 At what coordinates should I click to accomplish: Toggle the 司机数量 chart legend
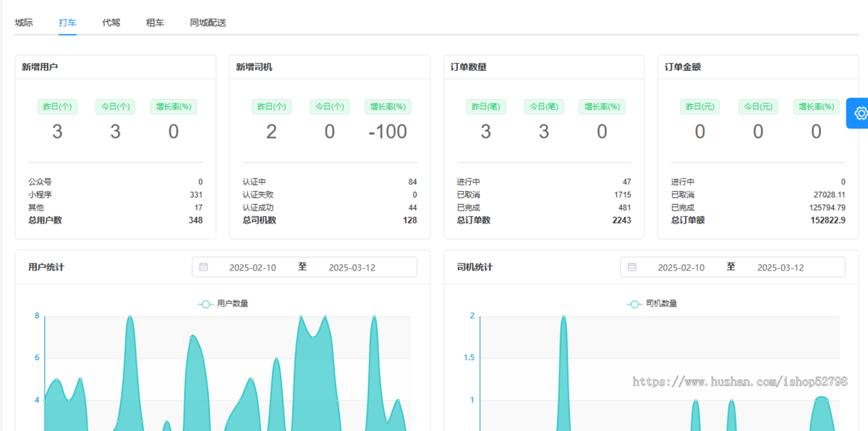click(652, 304)
